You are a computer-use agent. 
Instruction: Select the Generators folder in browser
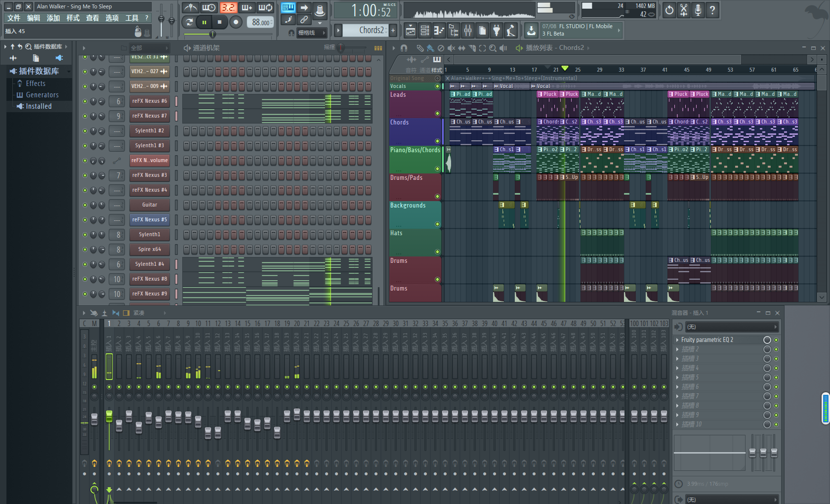(42, 95)
